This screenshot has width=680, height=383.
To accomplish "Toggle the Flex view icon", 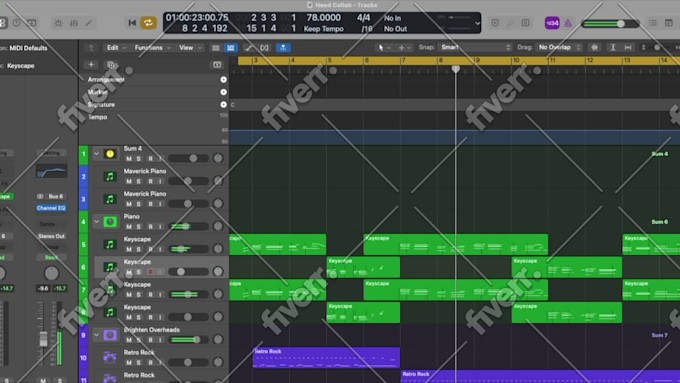I will click(x=264, y=48).
